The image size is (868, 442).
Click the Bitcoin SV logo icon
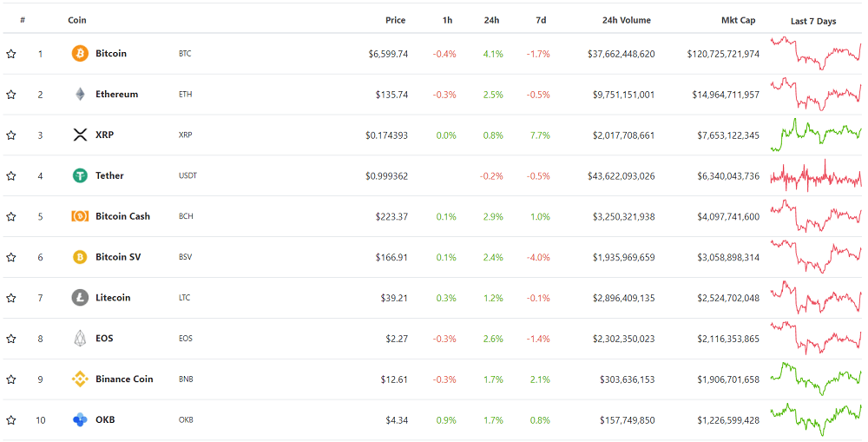tap(80, 257)
